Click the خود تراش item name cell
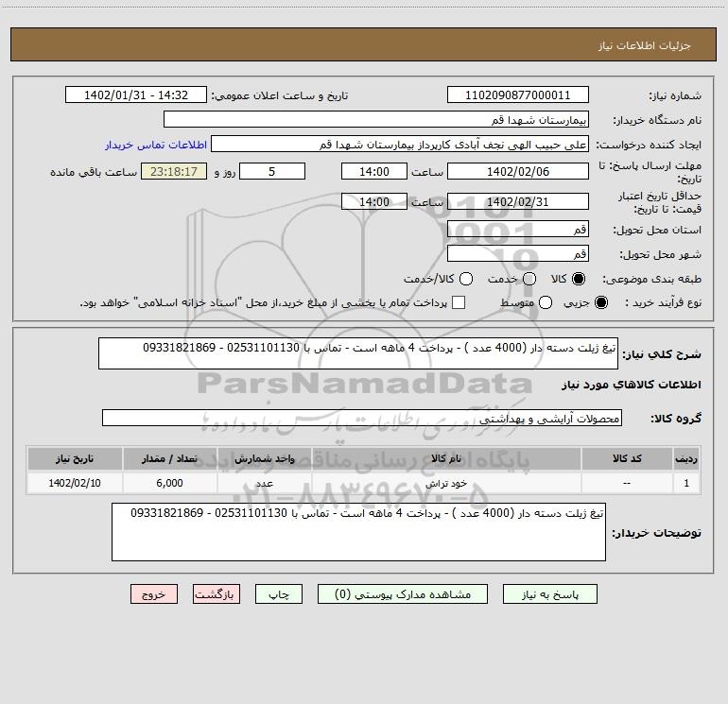 (446, 483)
